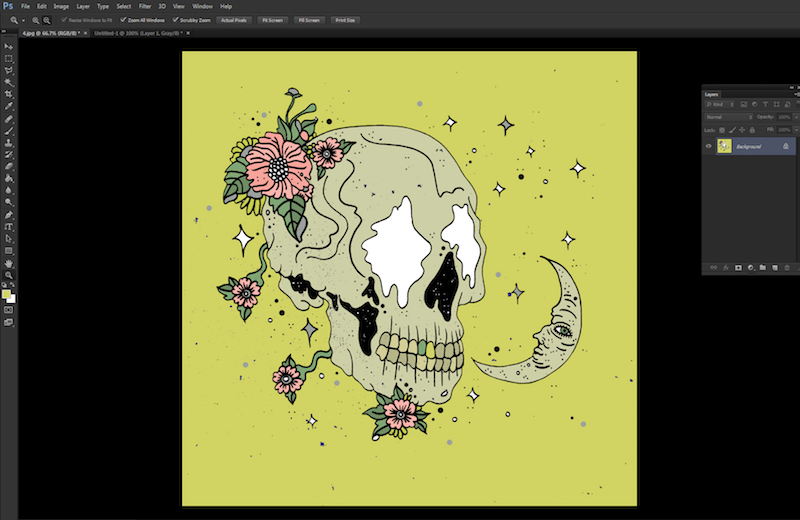Open the Window menu

pyautogui.click(x=202, y=7)
